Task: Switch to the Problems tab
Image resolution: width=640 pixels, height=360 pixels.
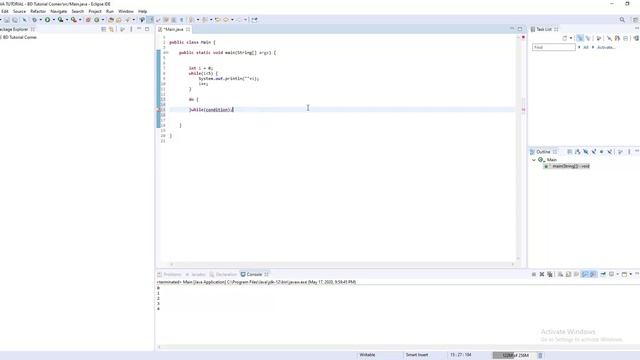Action: (x=169, y=274)
